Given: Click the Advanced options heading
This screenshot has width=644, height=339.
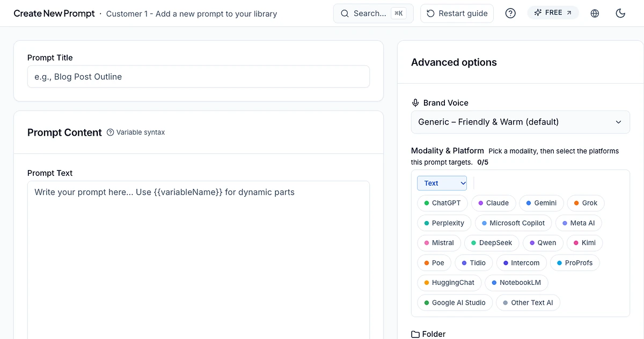Looking at the screenshot, I should coord(454,62).
